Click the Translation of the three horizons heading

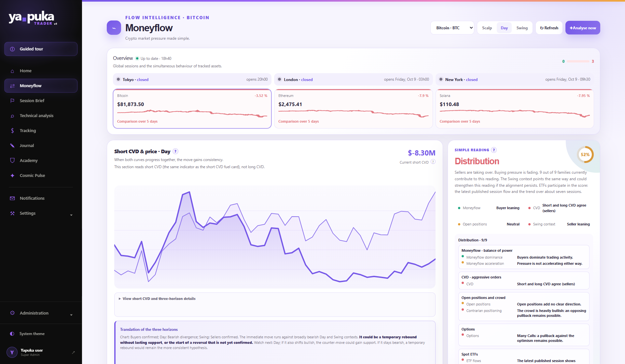tap(149, 330)
